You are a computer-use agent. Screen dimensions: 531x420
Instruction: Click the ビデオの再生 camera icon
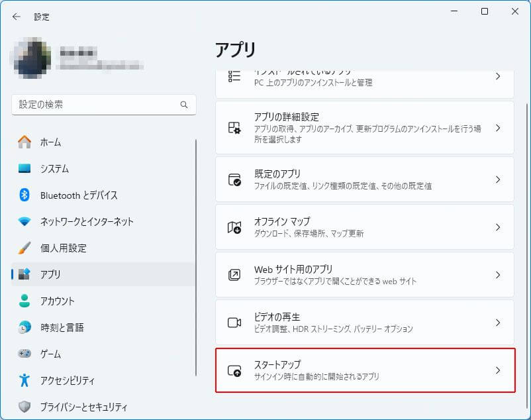[234, 323]
